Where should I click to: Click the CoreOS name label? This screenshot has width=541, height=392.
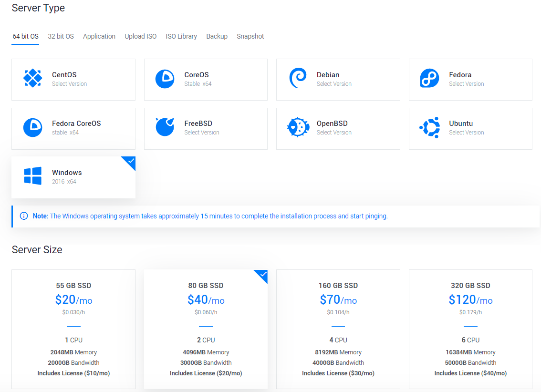[x=197, y=75]
